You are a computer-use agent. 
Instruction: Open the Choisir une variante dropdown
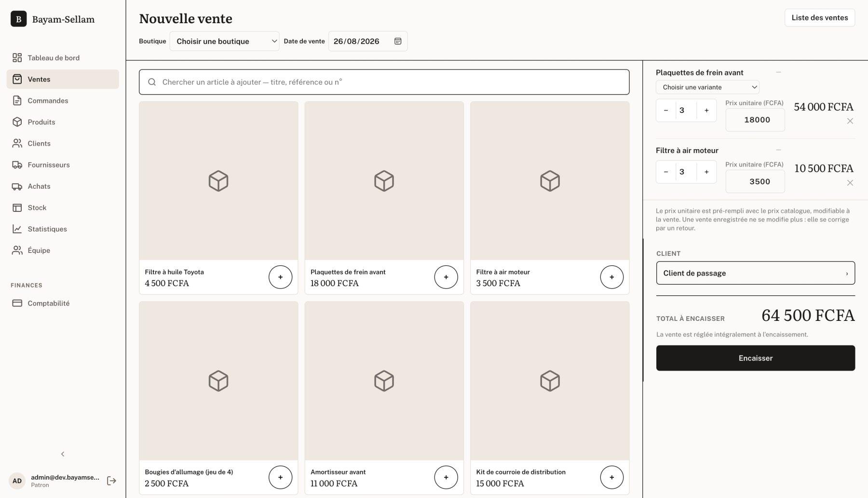click(707, 87)
